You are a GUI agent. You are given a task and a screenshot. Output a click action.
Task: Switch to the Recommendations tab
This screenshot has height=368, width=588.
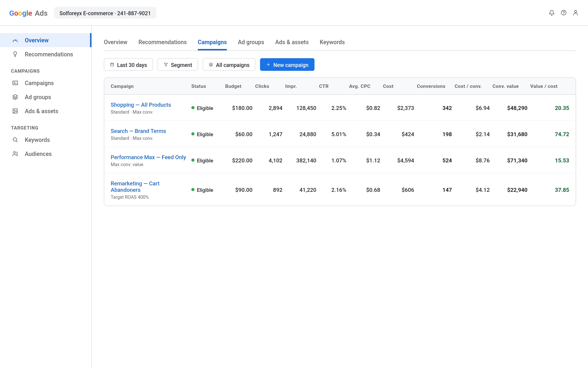[x=163, y=42]
